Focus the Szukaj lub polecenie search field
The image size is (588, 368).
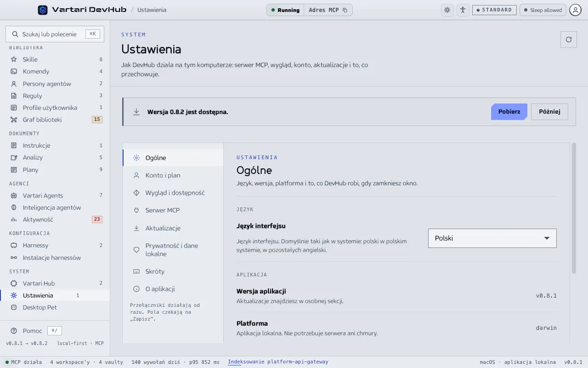(55, 34)
